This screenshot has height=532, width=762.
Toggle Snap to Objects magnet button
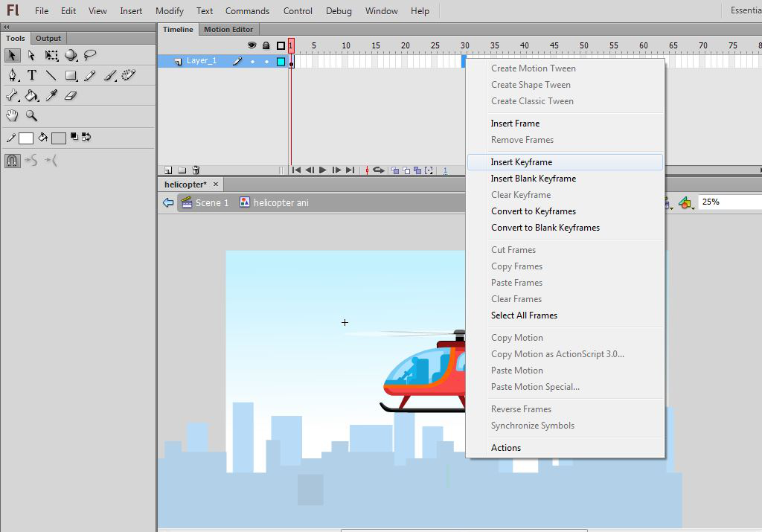(13, 160)
